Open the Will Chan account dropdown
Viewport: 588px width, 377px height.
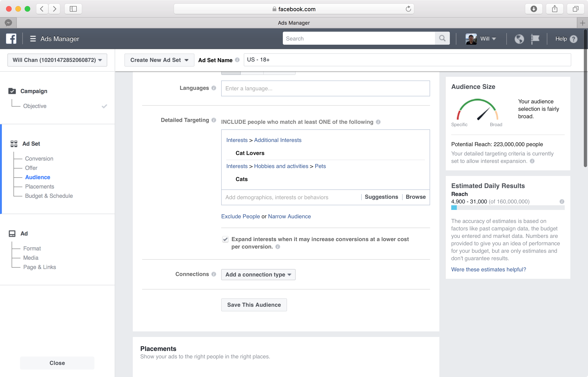tap(57, 60)
